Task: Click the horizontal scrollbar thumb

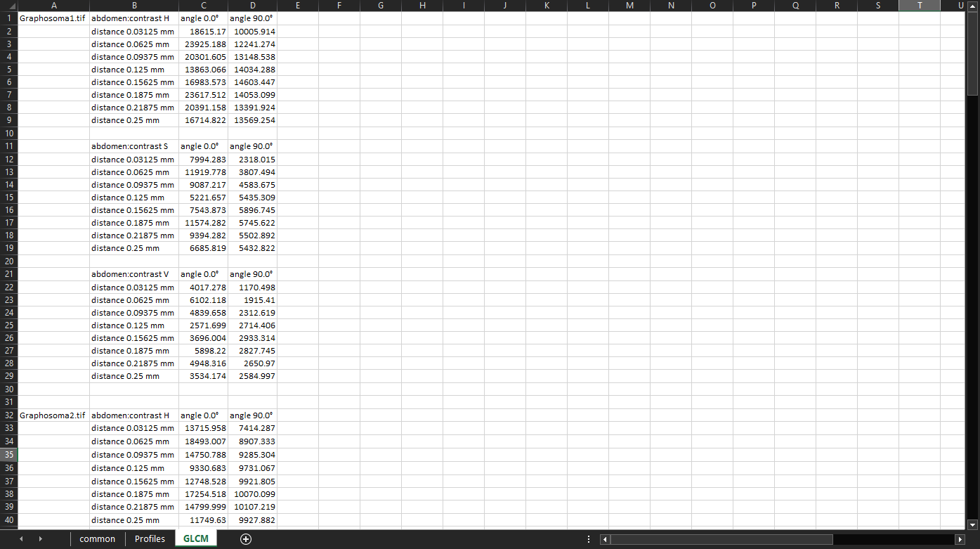Action: point(721,539)
